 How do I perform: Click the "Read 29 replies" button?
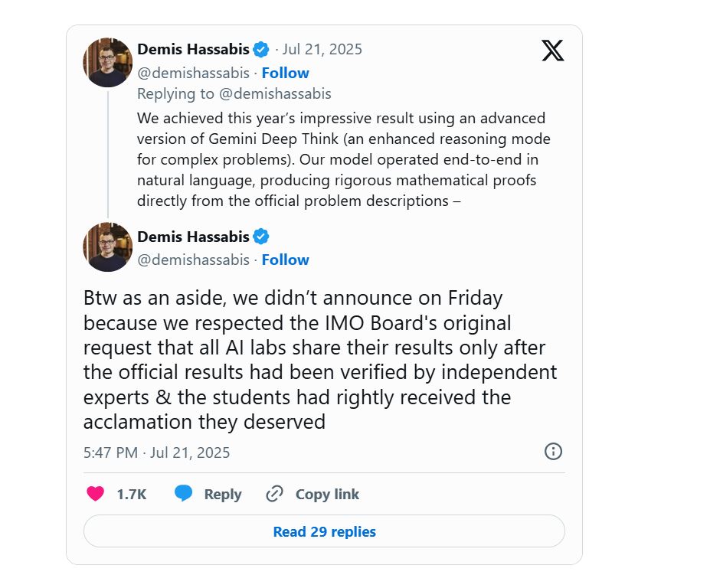pyautogui.click(x=324, y=531)
